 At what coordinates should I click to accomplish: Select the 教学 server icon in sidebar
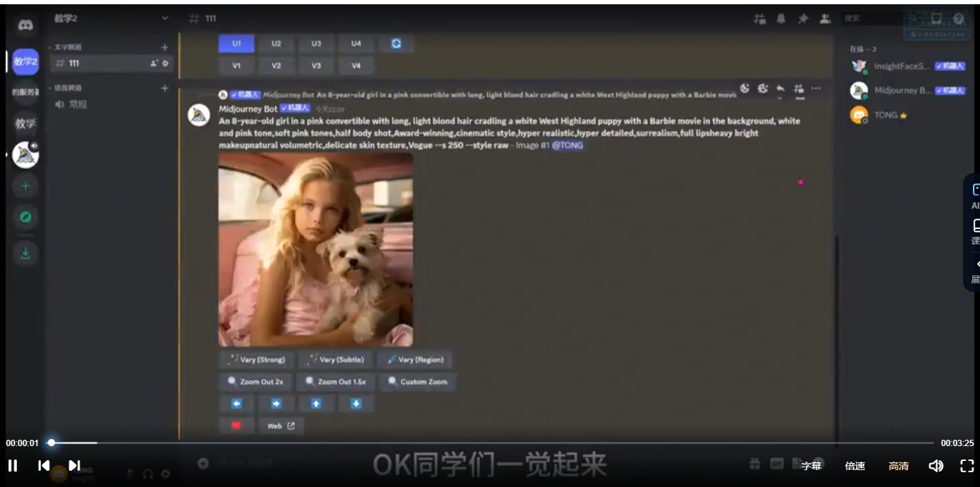pos(25,123)
